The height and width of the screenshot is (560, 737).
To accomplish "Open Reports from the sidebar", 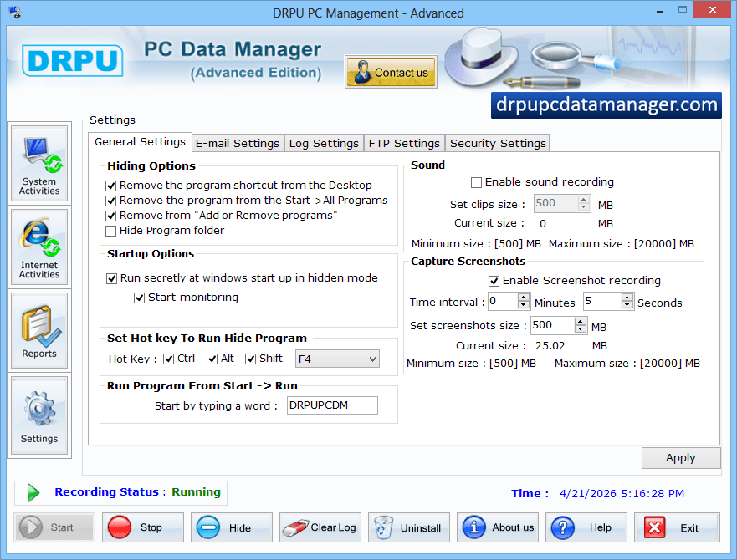I will tap(39, 331).
